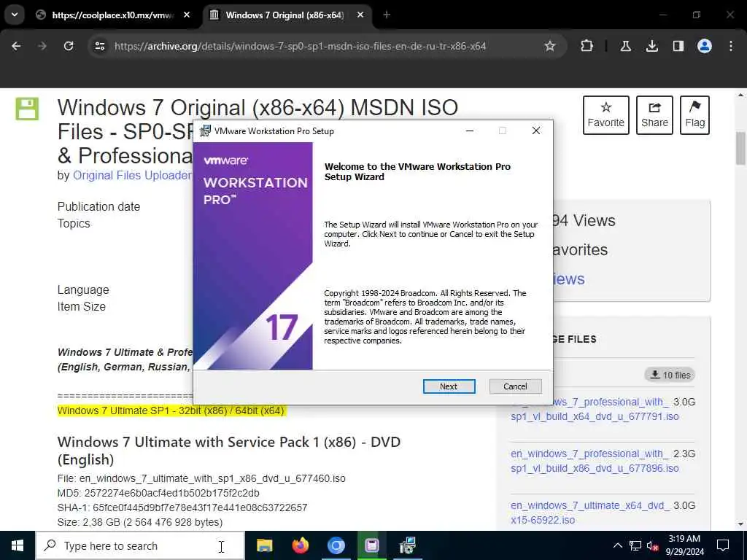Toggle the browser side panel icon
The height and width of the screenshot is (560, 747).
[678, 46]
